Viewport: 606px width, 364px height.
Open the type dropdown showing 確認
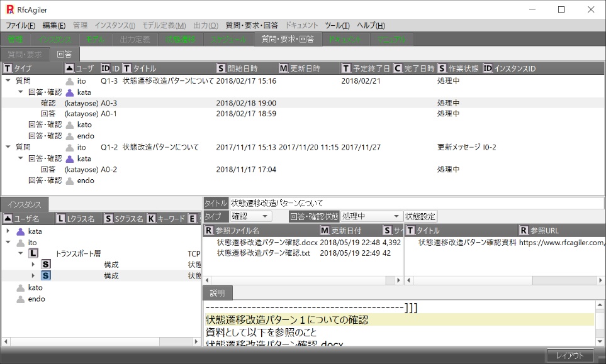click(x=251, y=216)
